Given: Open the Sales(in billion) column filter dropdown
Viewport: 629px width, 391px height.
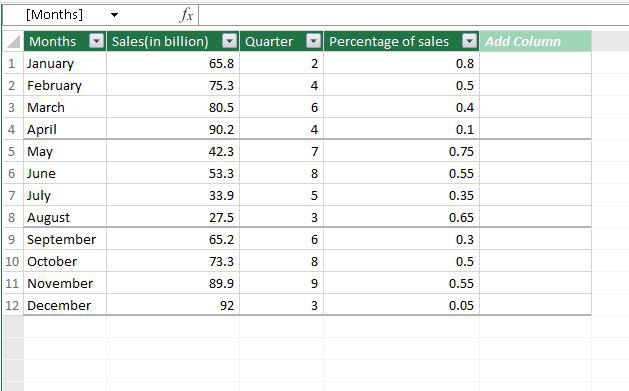Looking at the screenshot, I should (229, 41).
